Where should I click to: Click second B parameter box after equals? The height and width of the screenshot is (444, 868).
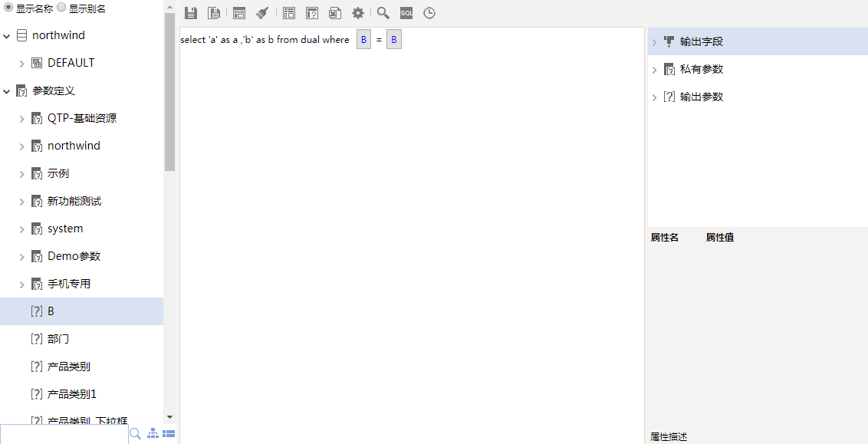(393, 40)
